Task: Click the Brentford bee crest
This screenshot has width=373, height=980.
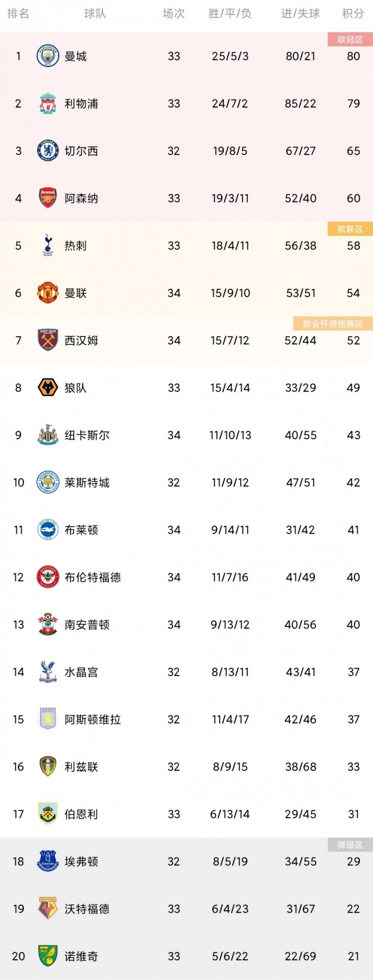Action: point(48,577)
